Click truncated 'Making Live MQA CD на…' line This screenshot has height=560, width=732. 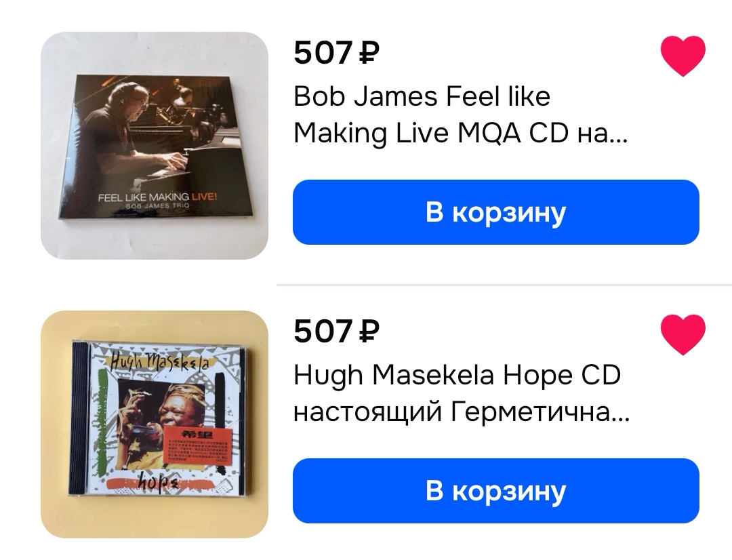pos(460,133)
